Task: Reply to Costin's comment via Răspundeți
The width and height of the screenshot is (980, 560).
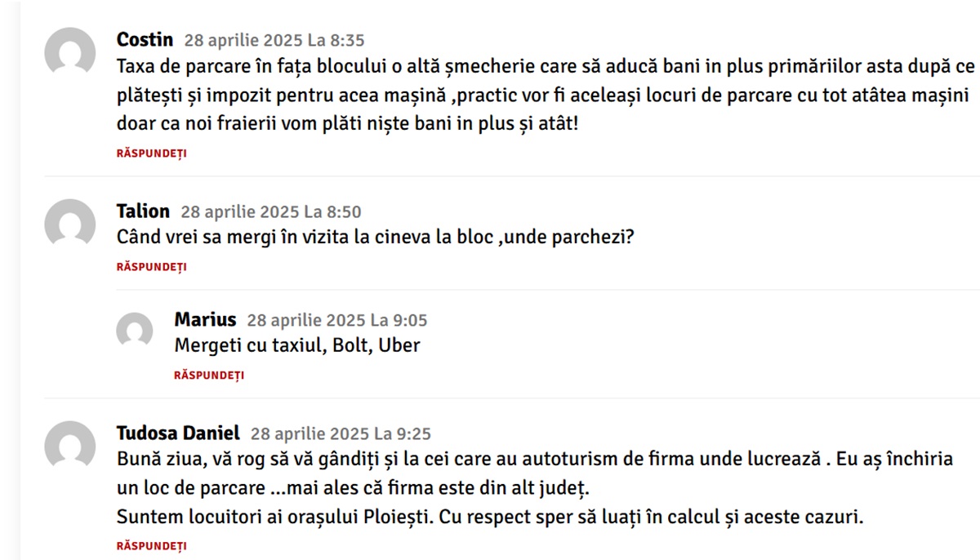Action: click(x=151, y=153)
